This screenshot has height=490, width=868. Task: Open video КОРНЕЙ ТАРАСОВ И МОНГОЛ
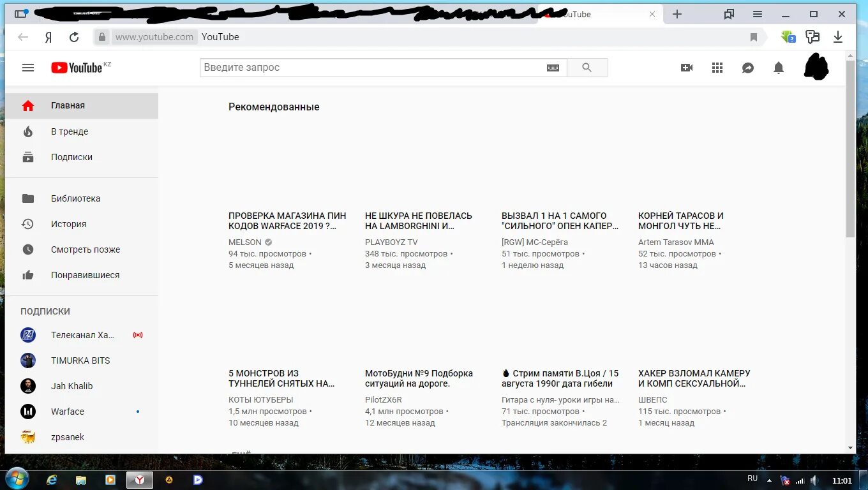[x=681, y=221]
